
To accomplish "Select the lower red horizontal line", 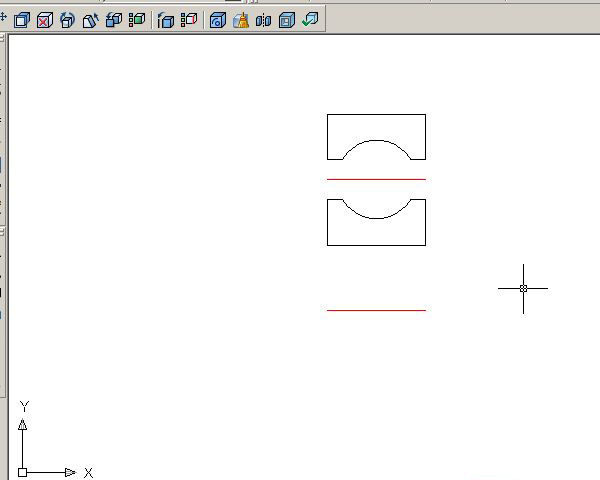I will [376, 310].
